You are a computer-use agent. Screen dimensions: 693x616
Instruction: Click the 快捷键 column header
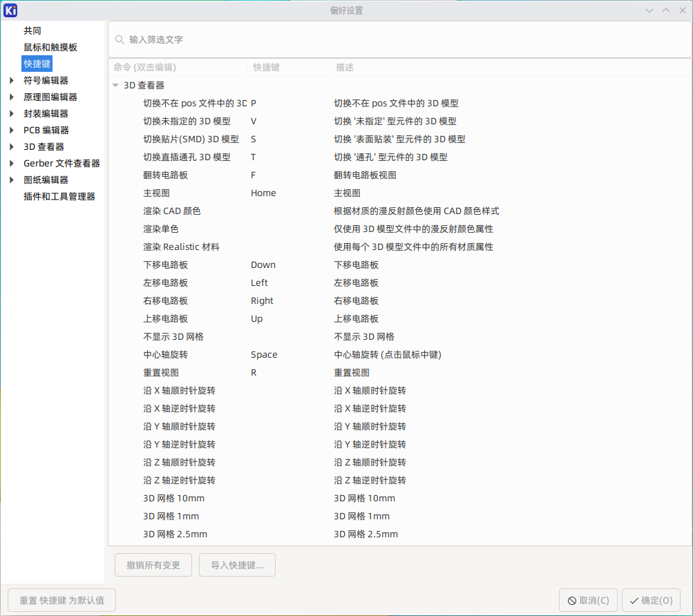266,67
